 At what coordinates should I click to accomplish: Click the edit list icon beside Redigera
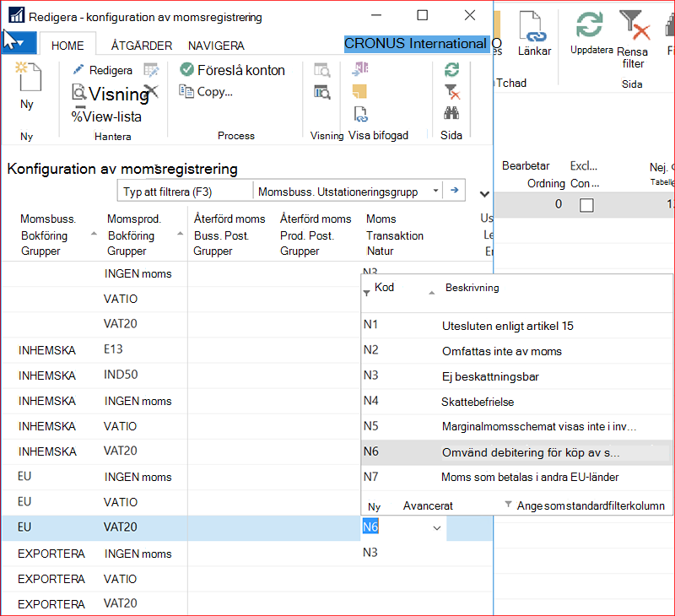(151, 70)
